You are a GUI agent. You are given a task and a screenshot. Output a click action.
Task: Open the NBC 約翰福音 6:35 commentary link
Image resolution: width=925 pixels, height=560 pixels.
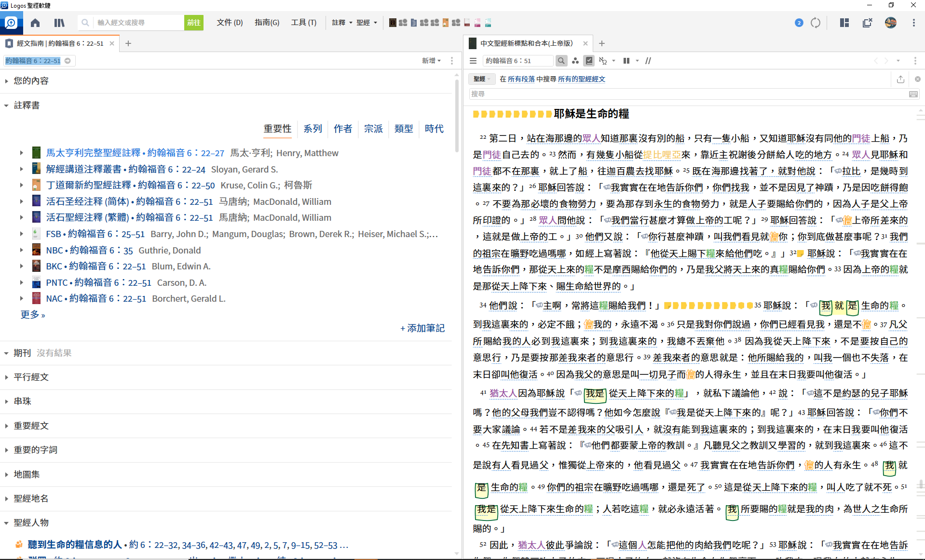(89, 250)
